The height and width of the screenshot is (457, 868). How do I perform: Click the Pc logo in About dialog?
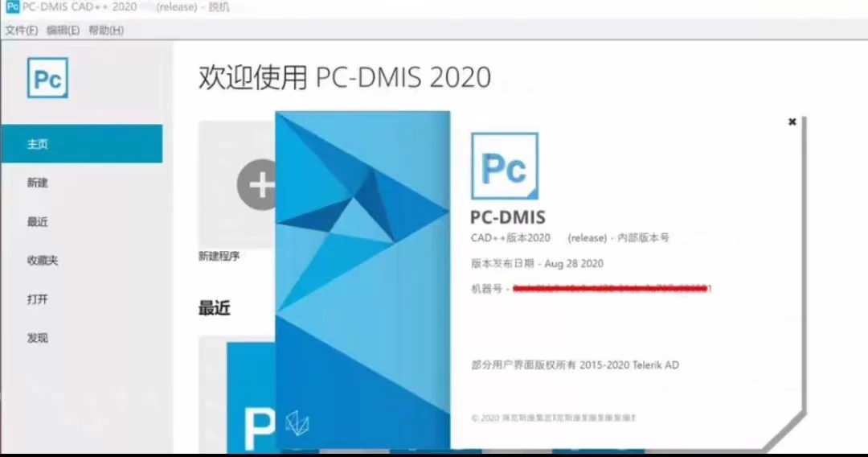[504, 166]
